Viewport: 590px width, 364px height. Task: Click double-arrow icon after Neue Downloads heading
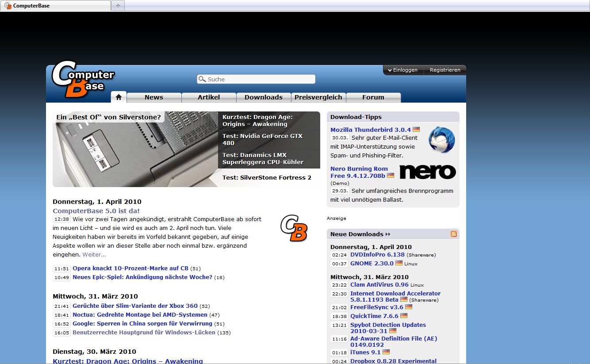click(388, 234)
